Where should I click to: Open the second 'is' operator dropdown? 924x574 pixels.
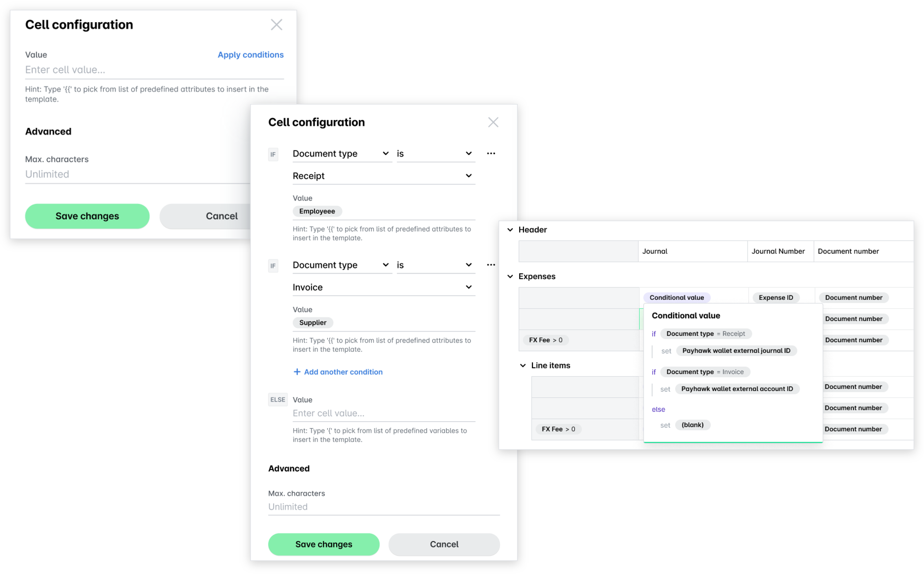[436, 265]
